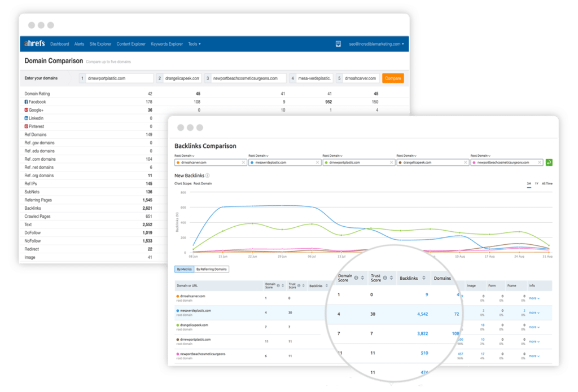Screen dimensions: 578x392
Task: Click the ahrefs logo
Action: click(34, 43)
